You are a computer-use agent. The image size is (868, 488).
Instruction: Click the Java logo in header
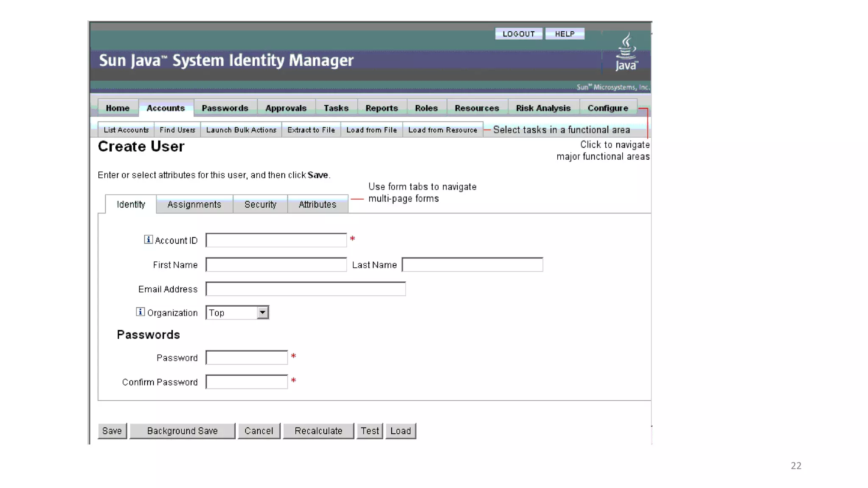pyautogui.click(x=626, y=53)
